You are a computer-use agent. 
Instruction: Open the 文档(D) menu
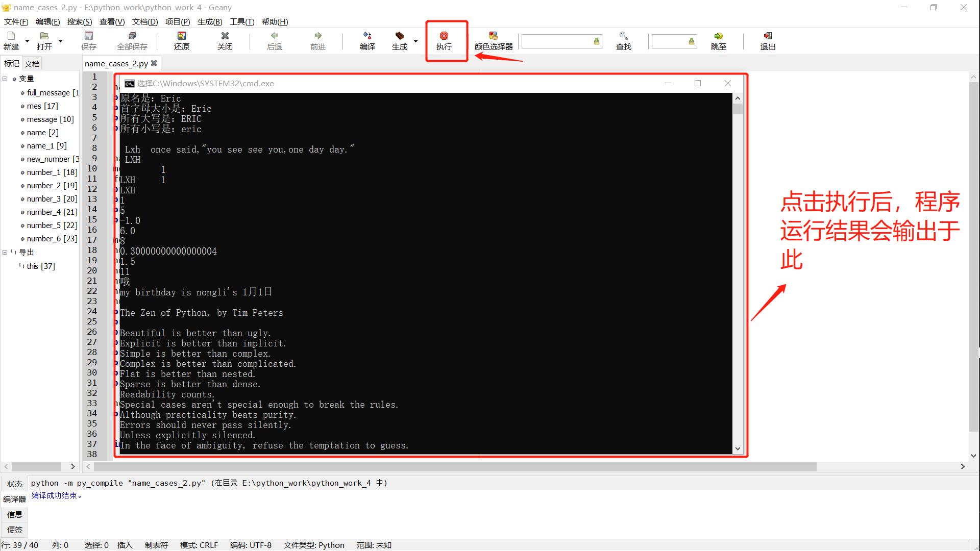point(145,21)
